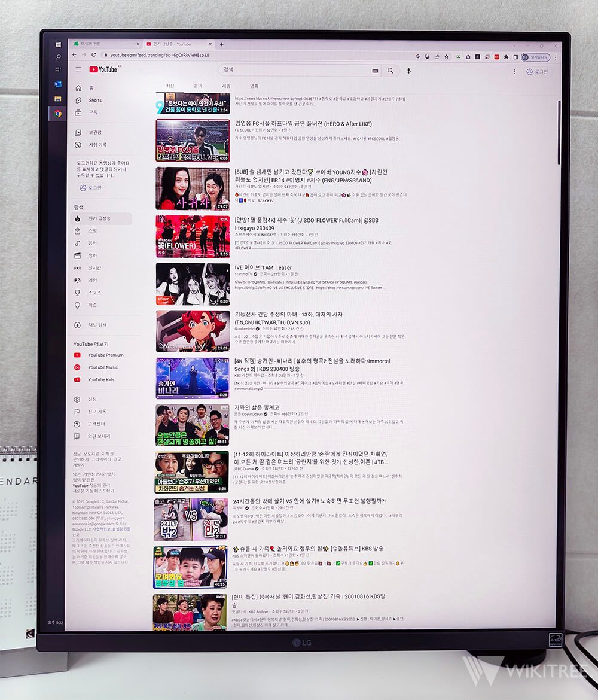The width and height of the screenshot is (598, 700).
Task: Open Outlook from the taskbar
Action: coord(58,84)
